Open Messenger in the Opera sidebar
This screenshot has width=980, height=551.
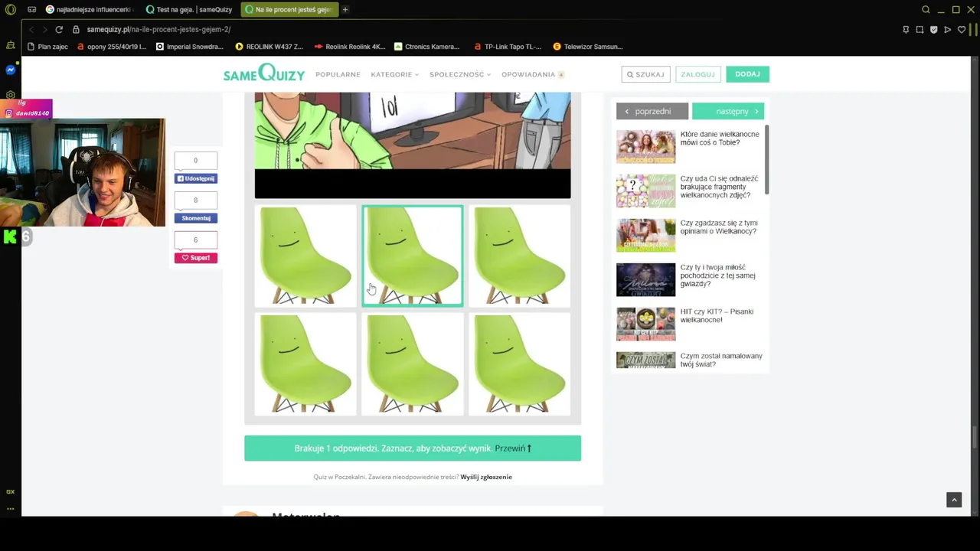pos(10,70)
